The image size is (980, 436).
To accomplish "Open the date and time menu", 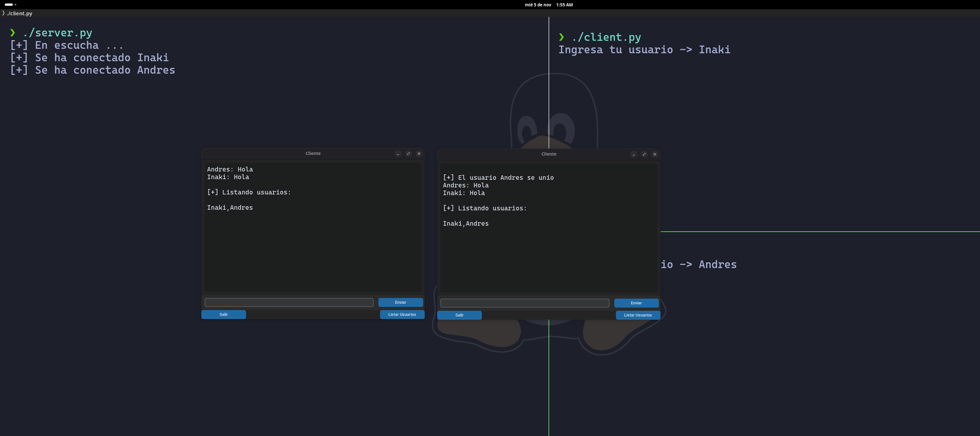I will coord(548,4).
